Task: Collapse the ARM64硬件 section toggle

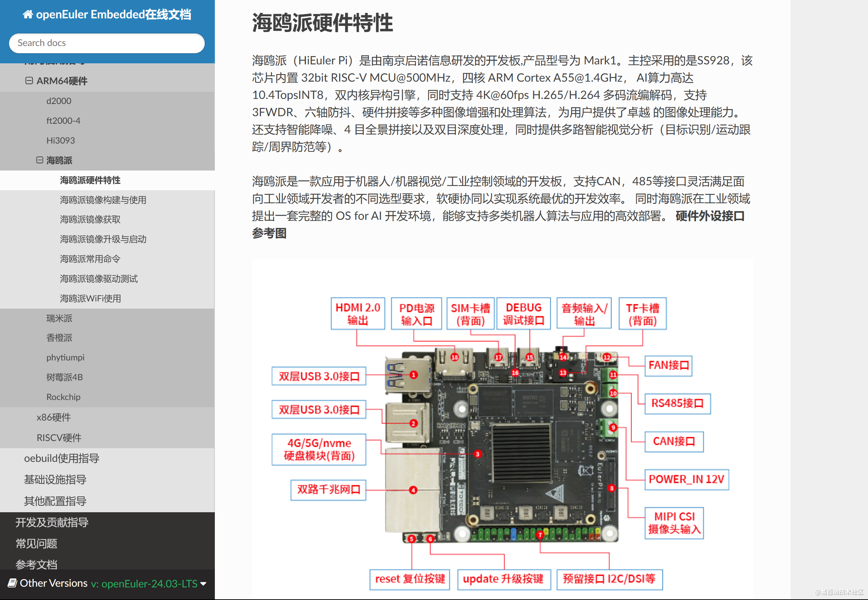Action: pos(29,81)
